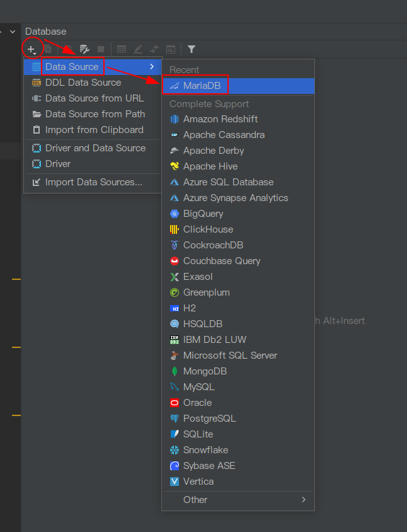Viewport: 407px width, 532px height.
Task: Click the plus New button in Database toolbar
Action: [x=32, y=50]
